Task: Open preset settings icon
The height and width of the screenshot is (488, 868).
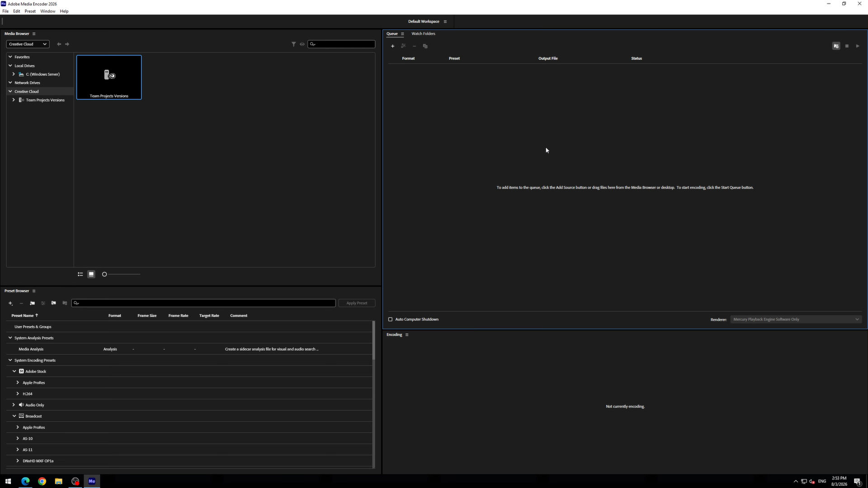Action: click(x=43, y=303)
